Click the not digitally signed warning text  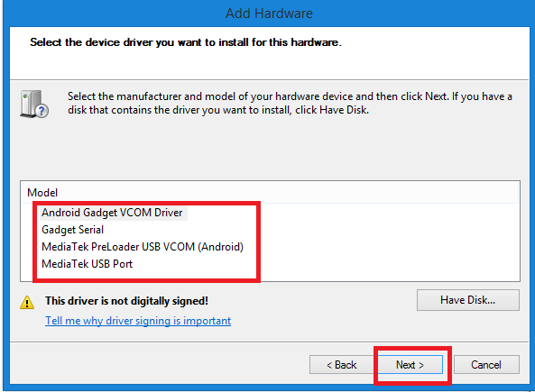[126, 301]
